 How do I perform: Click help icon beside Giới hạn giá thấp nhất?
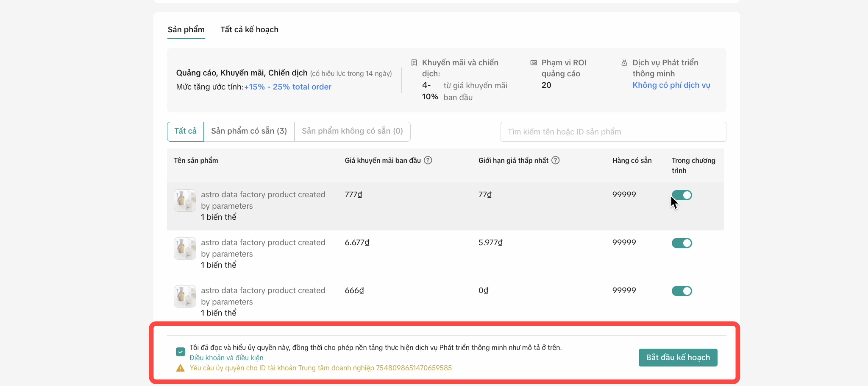pos(556,160)
